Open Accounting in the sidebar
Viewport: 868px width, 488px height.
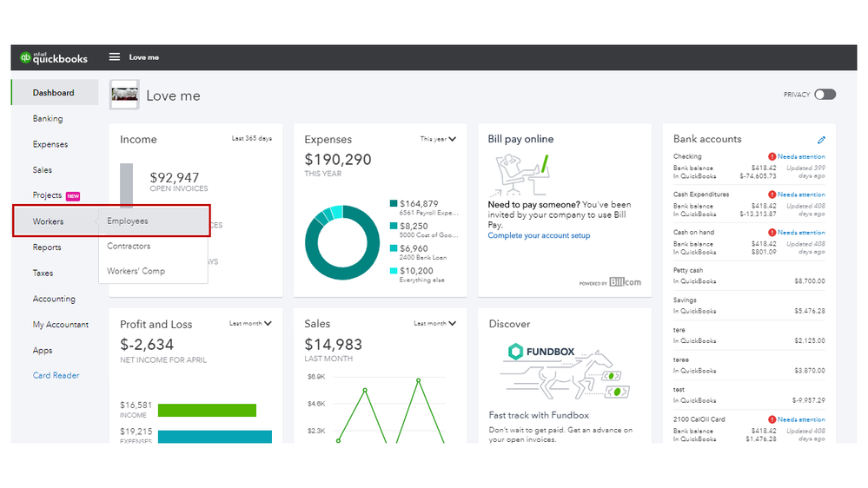(x=54, y=299)
